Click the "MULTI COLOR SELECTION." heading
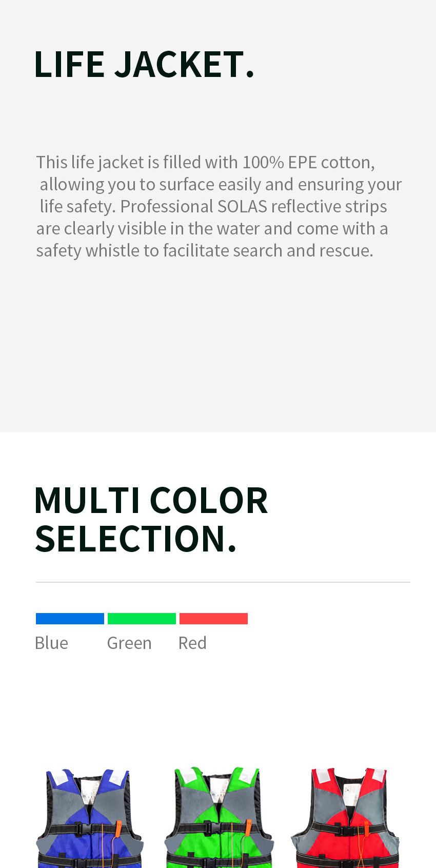This screenshot has height=868, width=436. coord(151,519)
